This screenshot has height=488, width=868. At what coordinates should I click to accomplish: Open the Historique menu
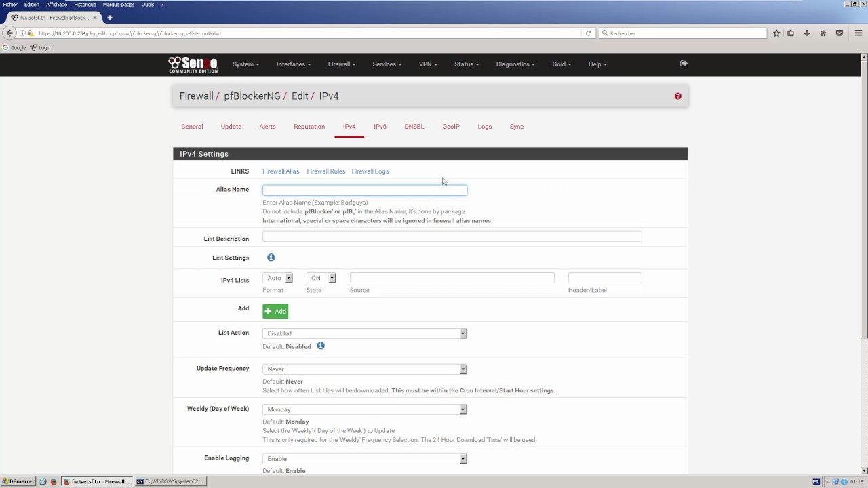(x=85, y=5)
